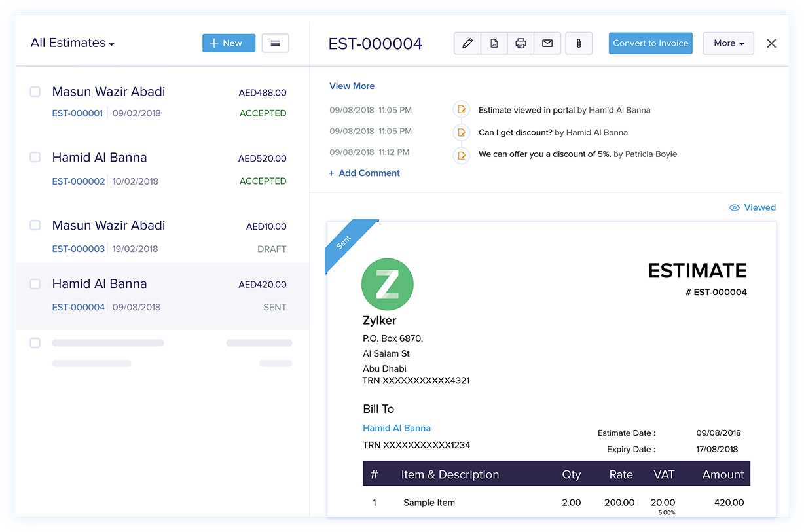Select the AED10.00 estimate amount
Screen dimensions: 804x532
[x=266, y=226]
